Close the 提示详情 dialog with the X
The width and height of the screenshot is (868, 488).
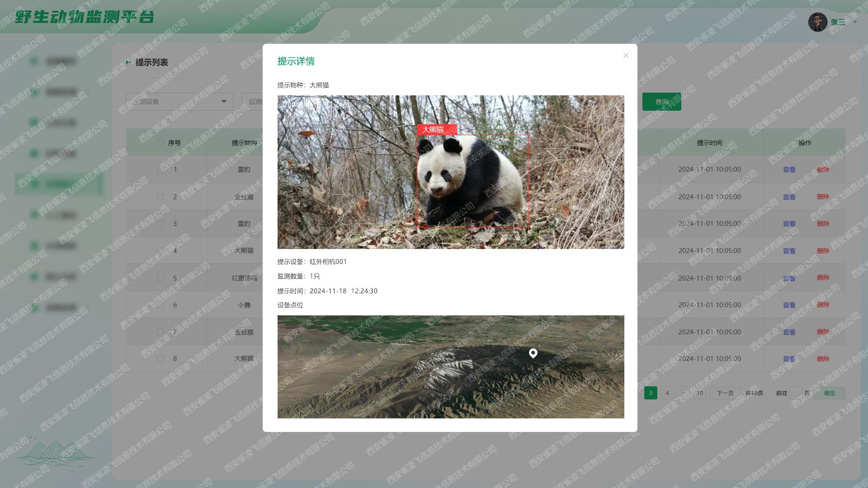click(x=626, y=56)
